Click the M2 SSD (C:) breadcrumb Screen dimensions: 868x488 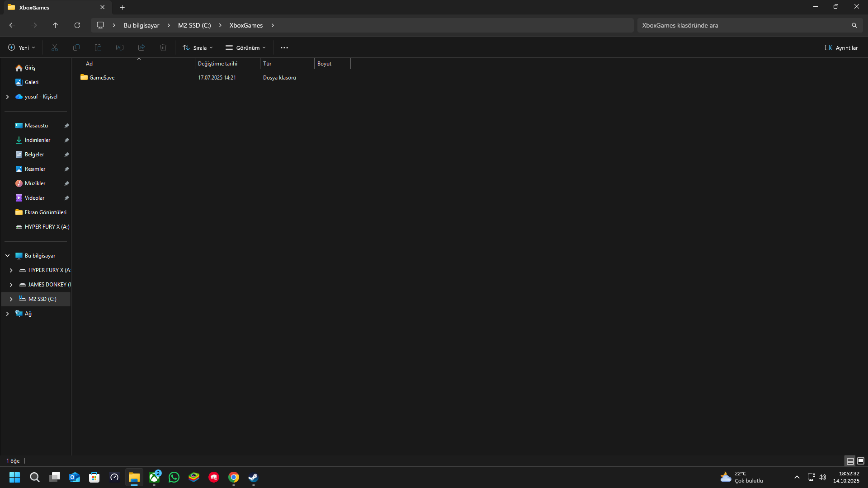[x=194, y=25]
